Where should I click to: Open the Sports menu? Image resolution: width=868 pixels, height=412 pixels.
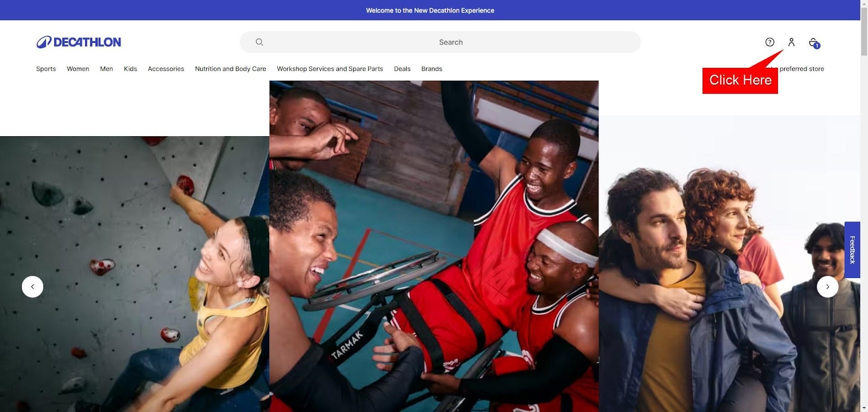(46, 69)
